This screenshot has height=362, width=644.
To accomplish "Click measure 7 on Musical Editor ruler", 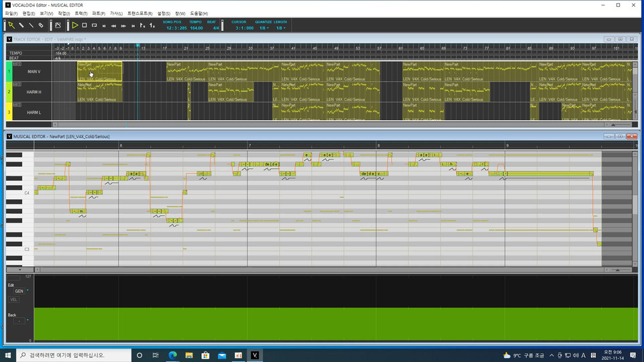I will pos(250,145).
